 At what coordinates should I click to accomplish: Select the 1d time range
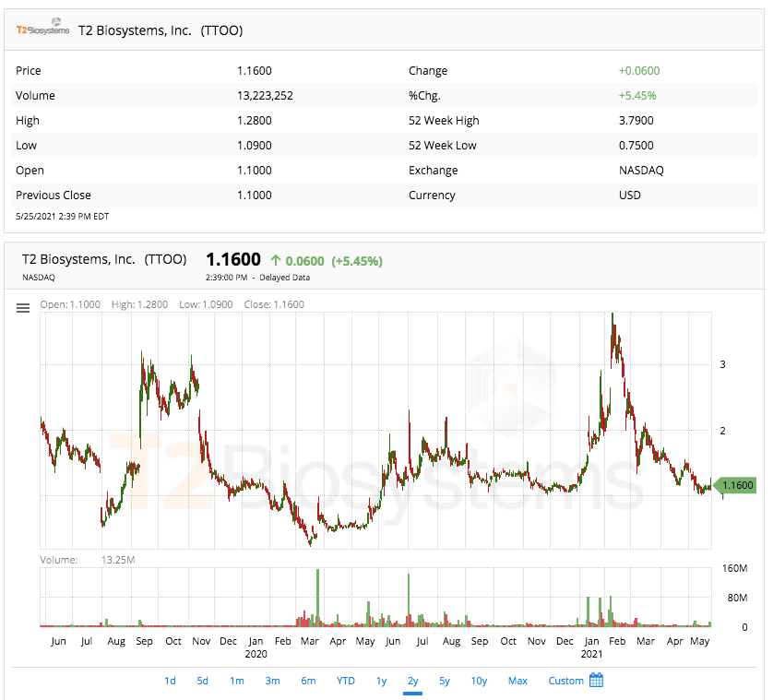click(x=170, y=681)
